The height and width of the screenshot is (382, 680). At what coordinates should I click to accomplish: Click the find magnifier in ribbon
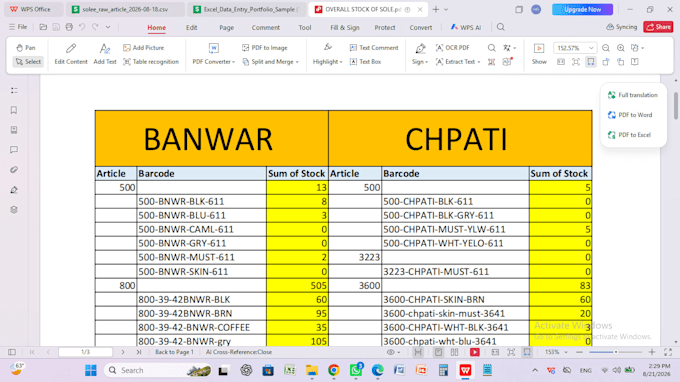click(491, 48)
